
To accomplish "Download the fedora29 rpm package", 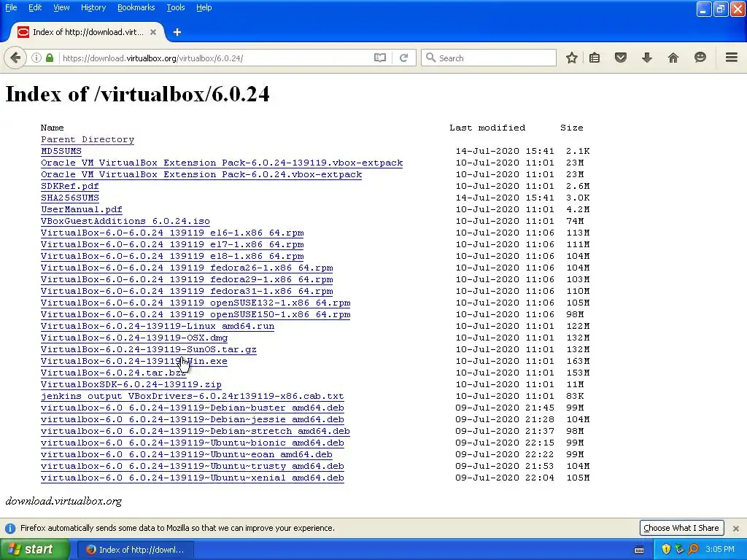I will click(187, 279).
